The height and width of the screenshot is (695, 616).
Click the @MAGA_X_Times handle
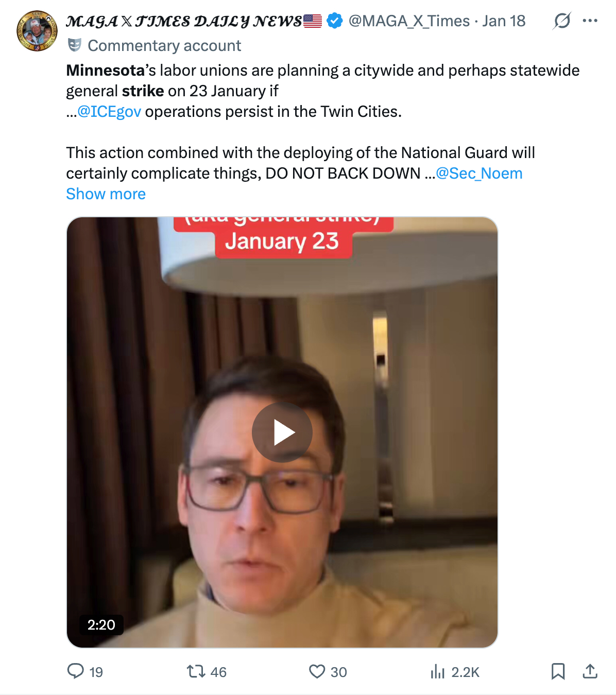(409, 21)
